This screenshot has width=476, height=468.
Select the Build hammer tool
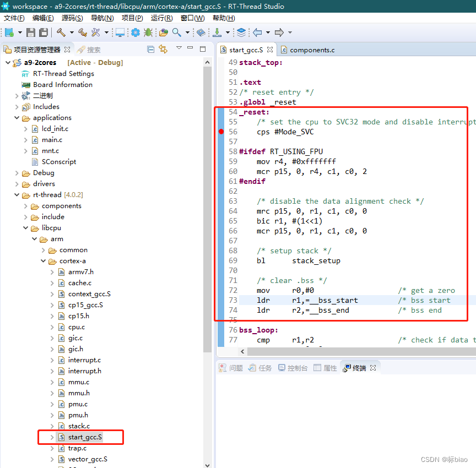click(x=61, y=32)
